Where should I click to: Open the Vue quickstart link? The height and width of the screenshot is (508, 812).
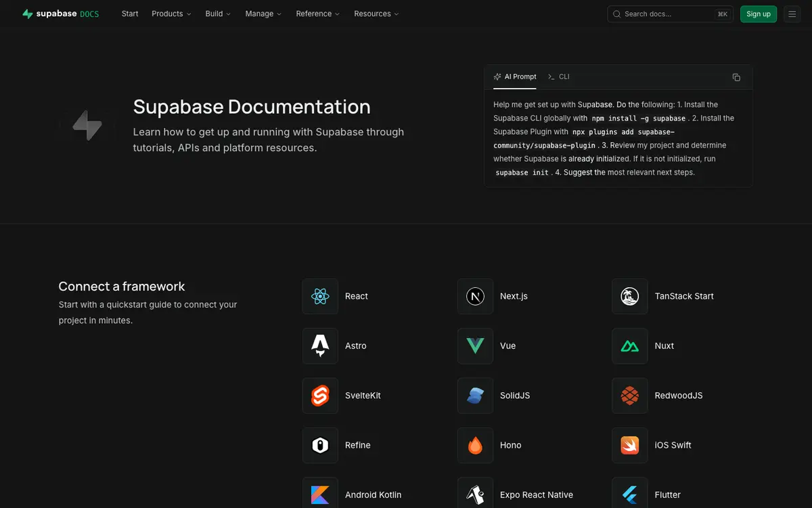[x=507, y=345]
